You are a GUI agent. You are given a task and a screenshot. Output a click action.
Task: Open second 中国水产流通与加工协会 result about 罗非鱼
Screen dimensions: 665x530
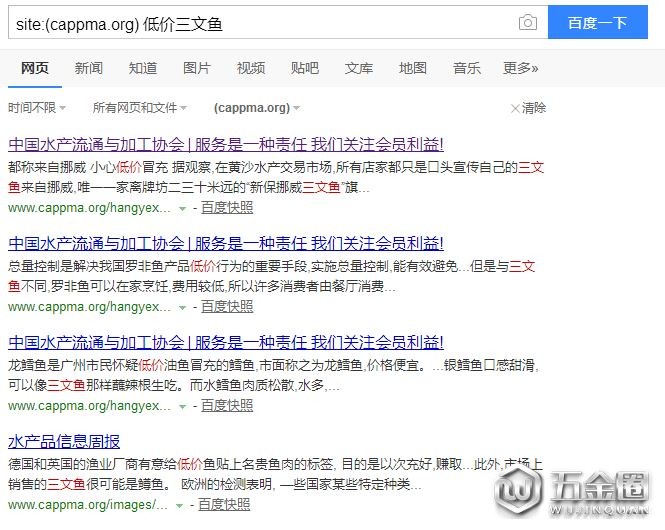point(226,243)
